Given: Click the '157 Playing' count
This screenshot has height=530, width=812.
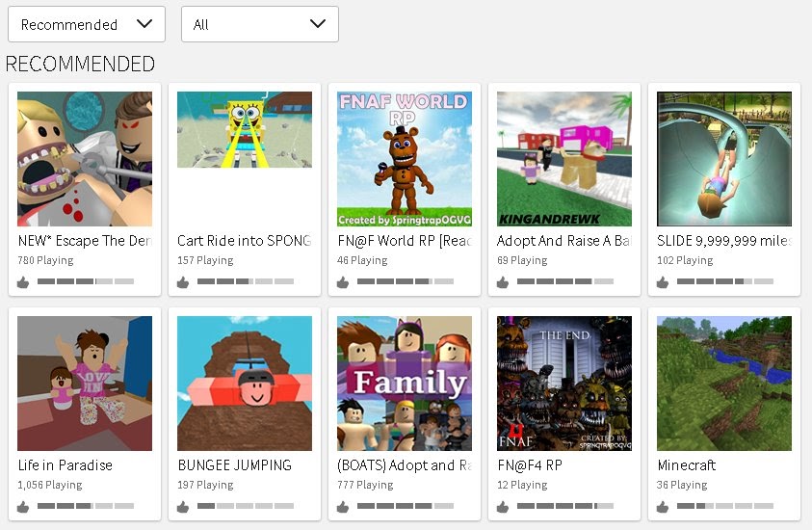Looking at the screenshot, I should [205, 260].
